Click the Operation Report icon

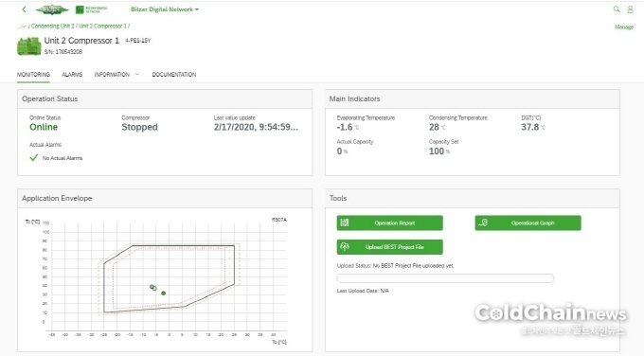(x=345, y=222)
